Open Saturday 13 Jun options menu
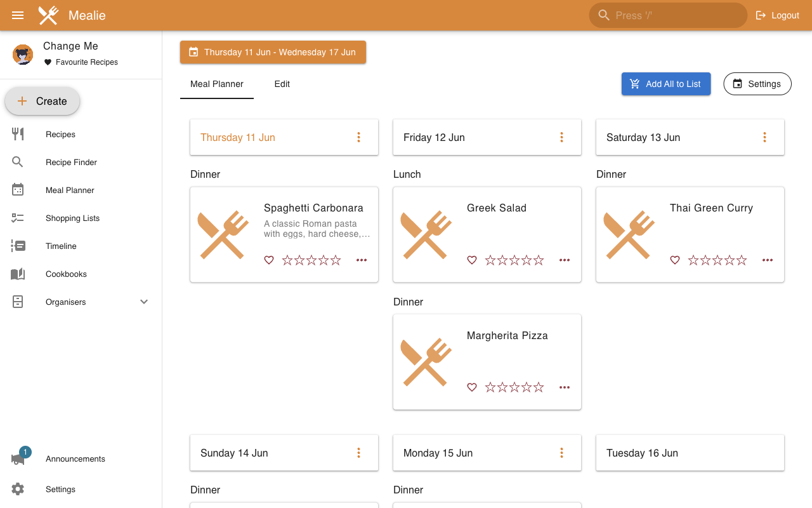Image resolution: width=812 pixels, height=508 pixels. (x=764, y=137)
